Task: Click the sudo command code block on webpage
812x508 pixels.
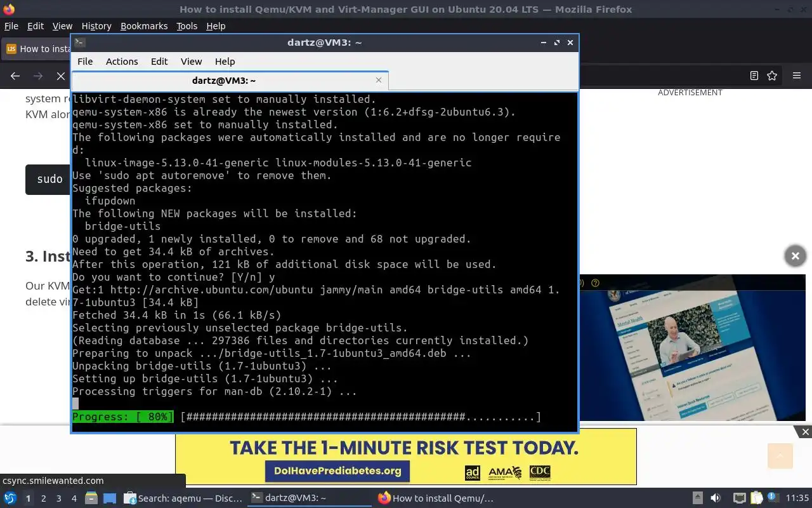Action: pos(48,179)
